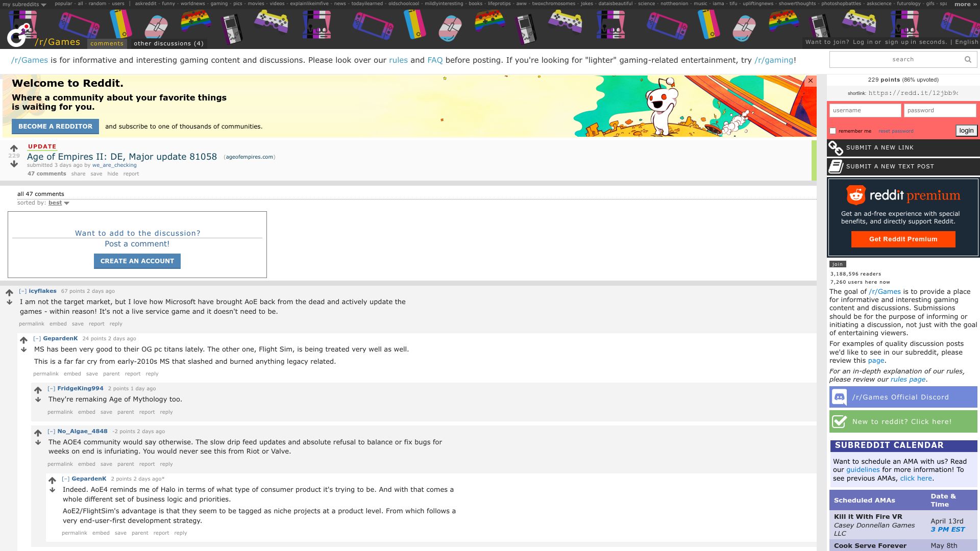Collapse icyflakes' comment thread
This screenshot has height=551, width=980.
[22, 291]
